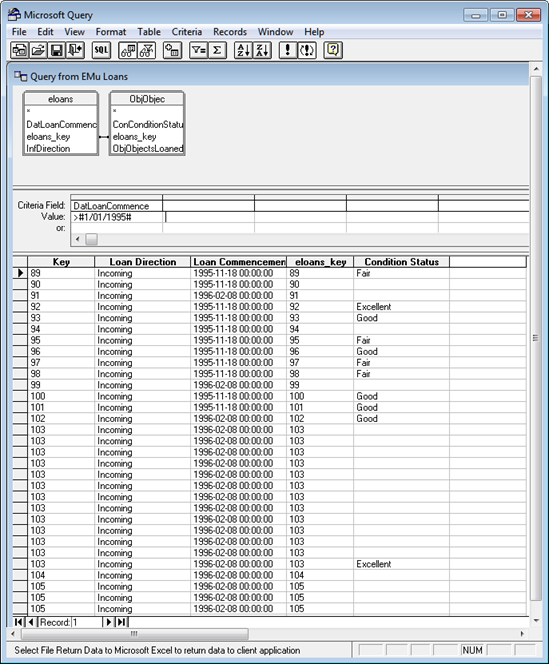This screenshot has height=664, width=549.
Task: Click the vertical scrollbar thumb on right
Action: (535, 338)
